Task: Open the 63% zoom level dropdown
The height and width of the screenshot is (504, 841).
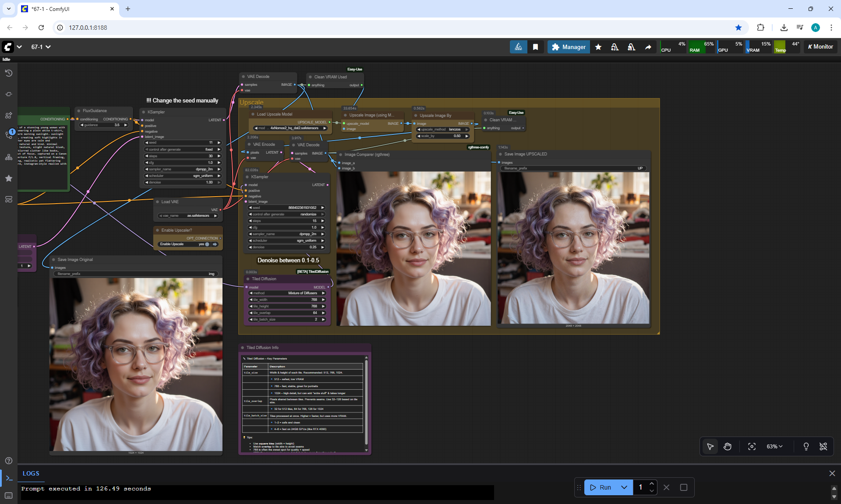Action: point(774,446)
